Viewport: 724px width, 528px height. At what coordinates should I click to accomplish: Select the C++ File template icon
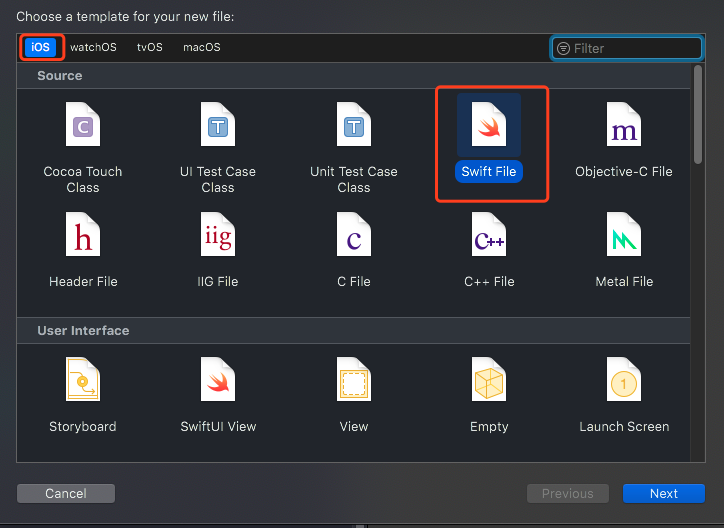(489, 234)
